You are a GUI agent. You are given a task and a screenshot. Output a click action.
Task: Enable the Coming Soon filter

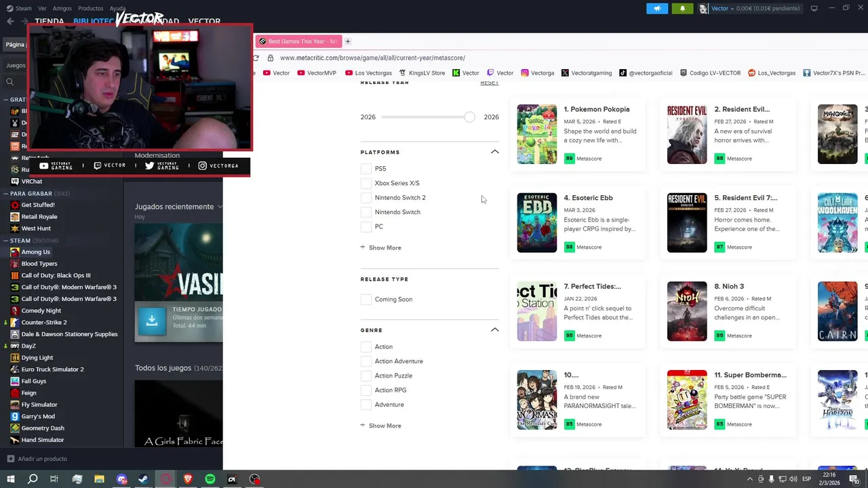point(366,300)
